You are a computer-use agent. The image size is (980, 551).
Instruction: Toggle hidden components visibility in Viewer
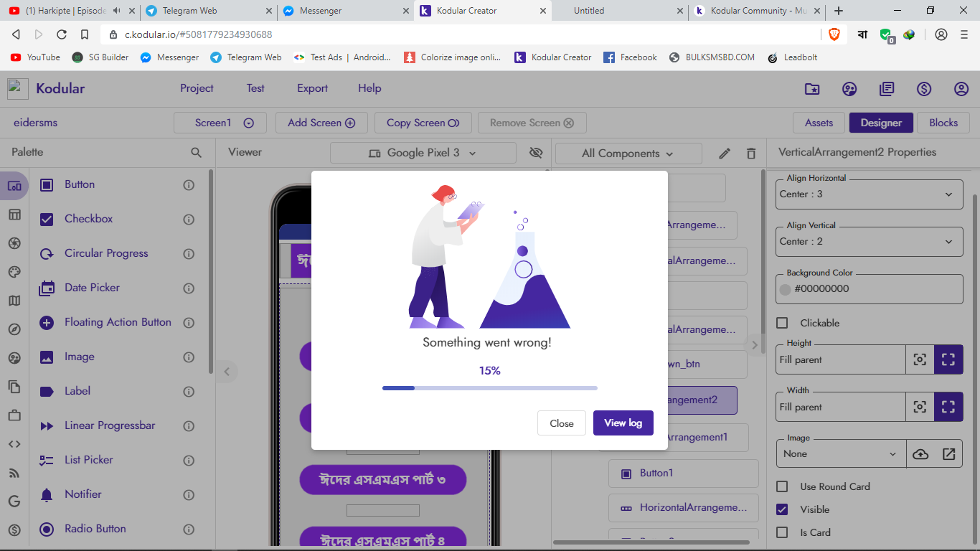[536, 153]
